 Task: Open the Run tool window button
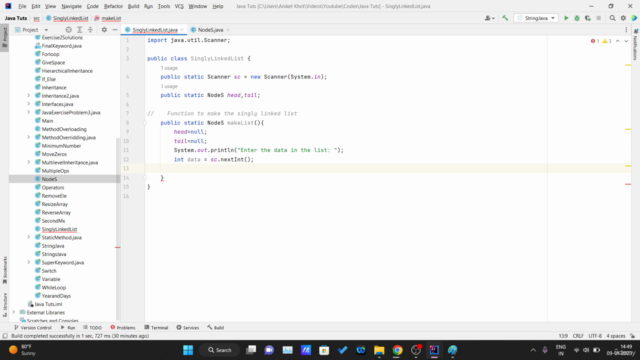(x=68, y=327)
